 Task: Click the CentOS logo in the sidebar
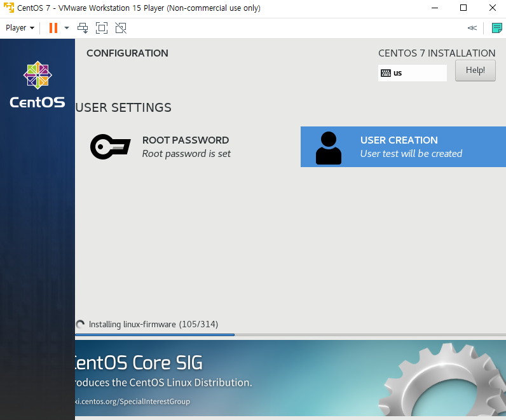38,85
